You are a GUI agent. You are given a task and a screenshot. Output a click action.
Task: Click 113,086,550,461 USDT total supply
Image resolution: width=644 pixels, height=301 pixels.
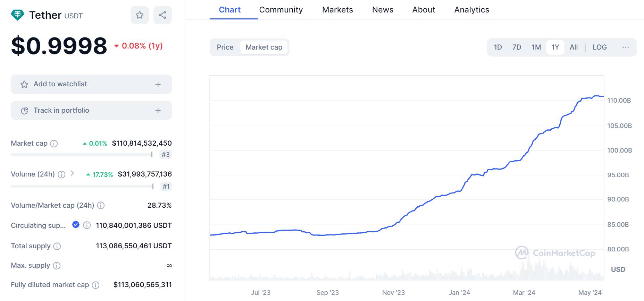134,246
